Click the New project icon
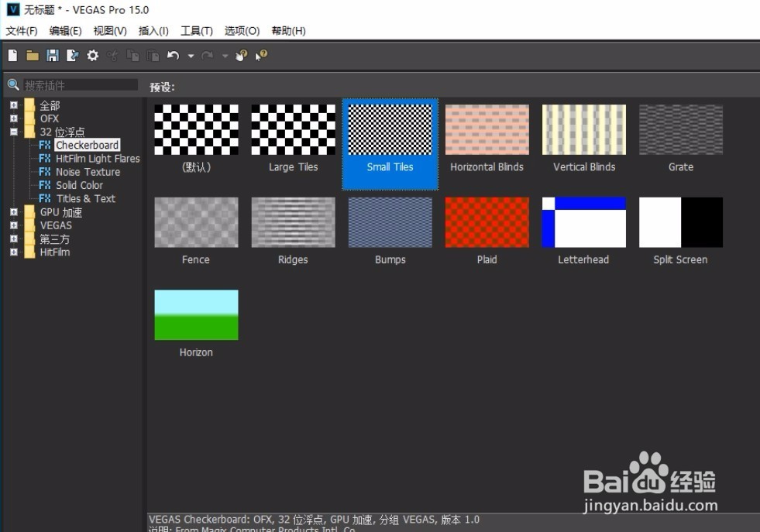 12,56
